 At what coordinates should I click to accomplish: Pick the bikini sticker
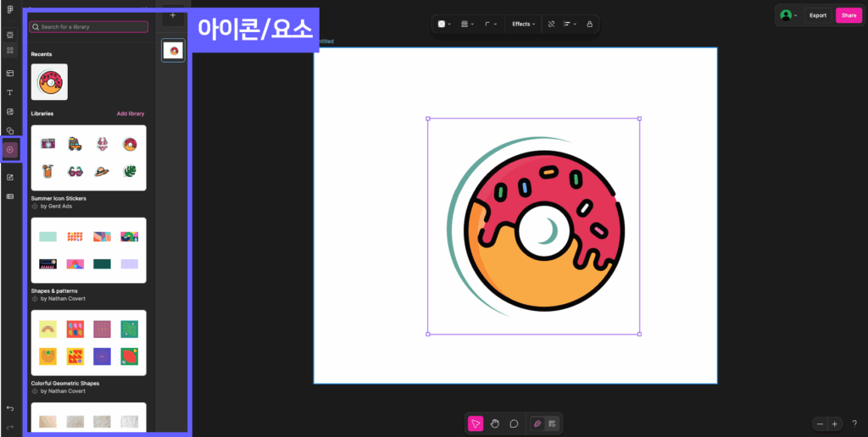point(102,144)
